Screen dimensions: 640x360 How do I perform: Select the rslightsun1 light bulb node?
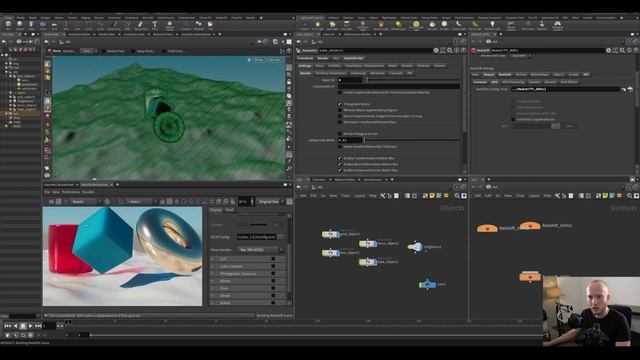tap(416, 247)
